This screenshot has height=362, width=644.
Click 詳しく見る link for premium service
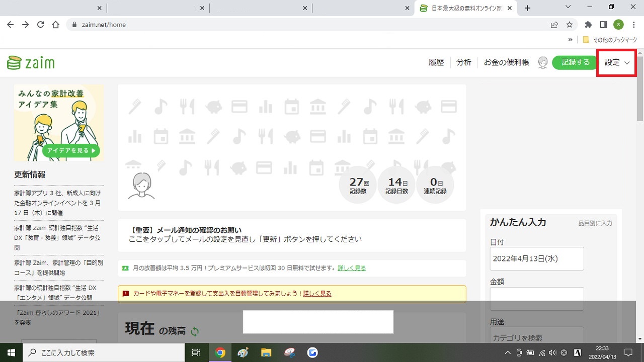tap(352, 268)
